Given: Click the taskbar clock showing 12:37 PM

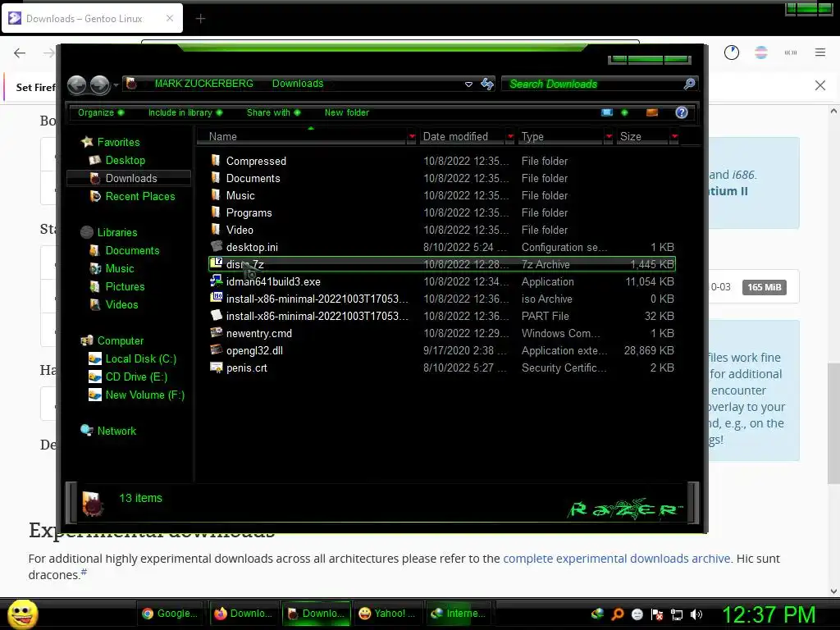Looking at the screenshot, I should point(769,614).
